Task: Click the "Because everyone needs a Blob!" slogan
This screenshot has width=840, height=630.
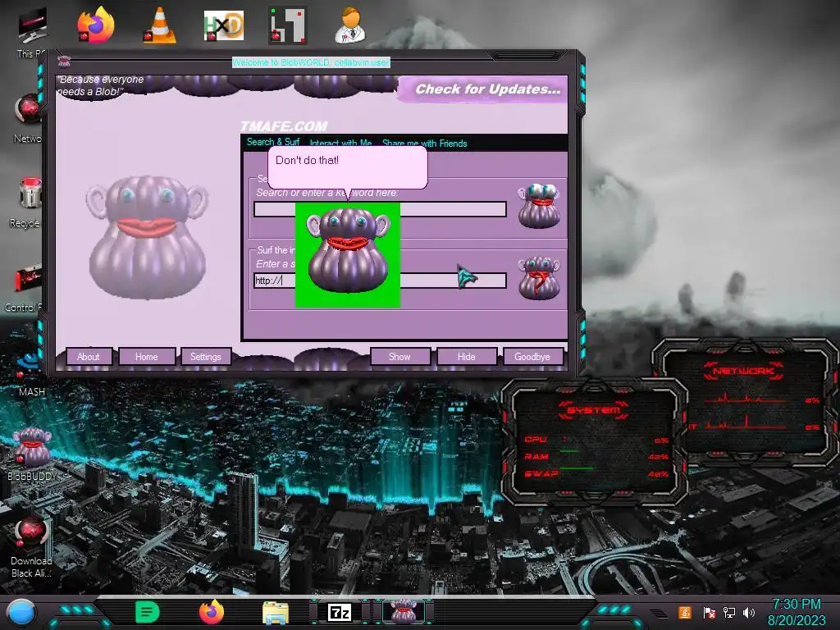Action: (101, 85)
